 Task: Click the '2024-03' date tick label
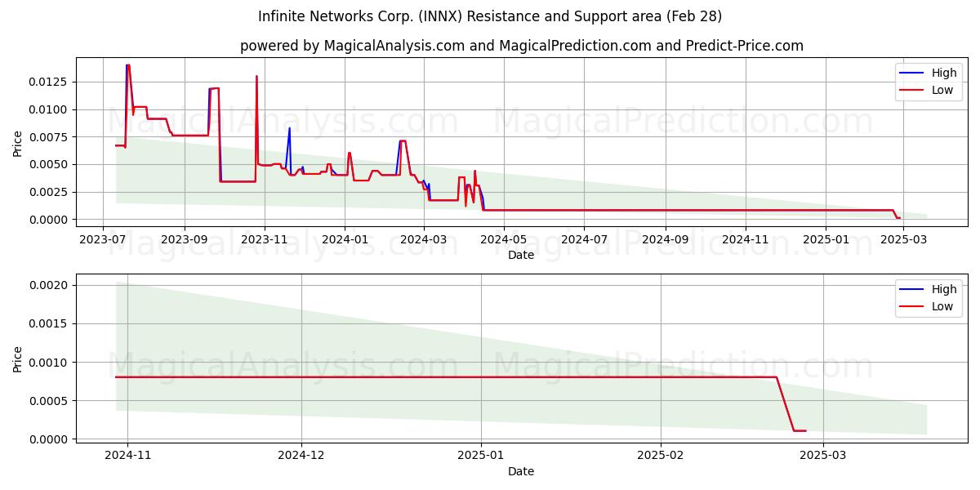pyautogui.click(x=423, y=238)
